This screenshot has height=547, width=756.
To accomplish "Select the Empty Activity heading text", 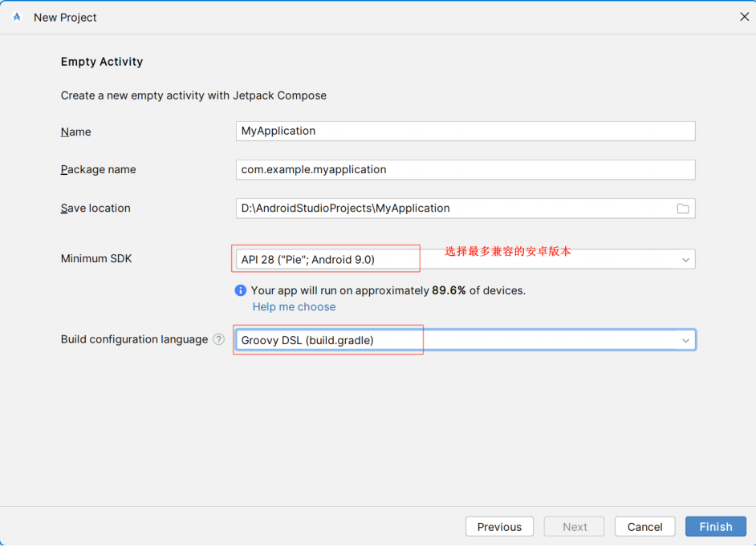I will [x=102, y=62].
